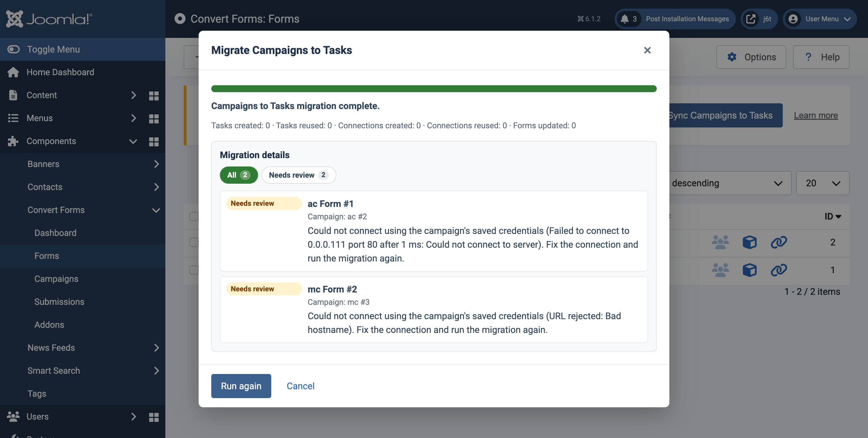Expand the Content menu chevron

[x=133, y=95]
